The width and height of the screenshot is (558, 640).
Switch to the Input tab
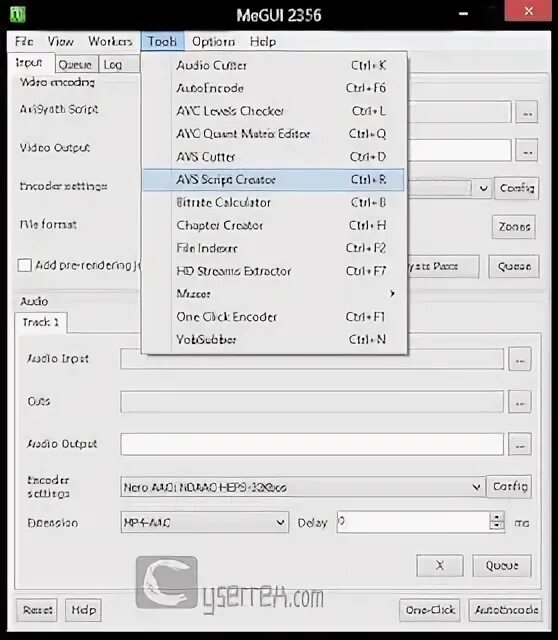(29, 63)
